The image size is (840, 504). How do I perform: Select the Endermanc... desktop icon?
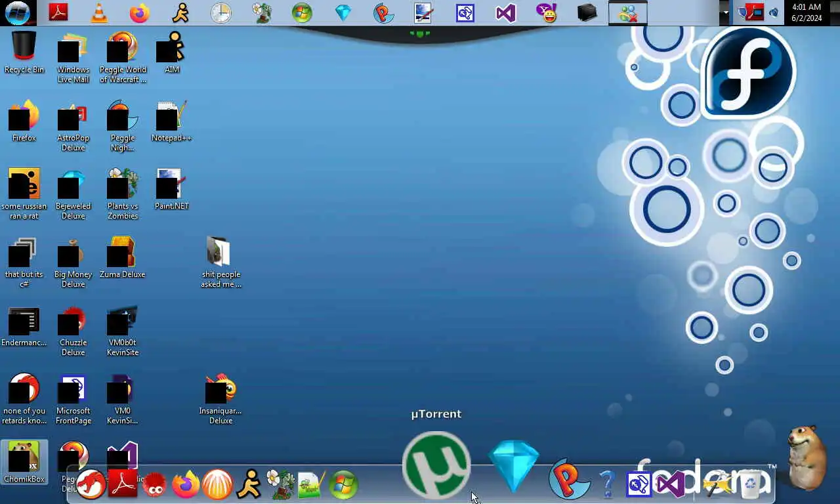point(24,326)
